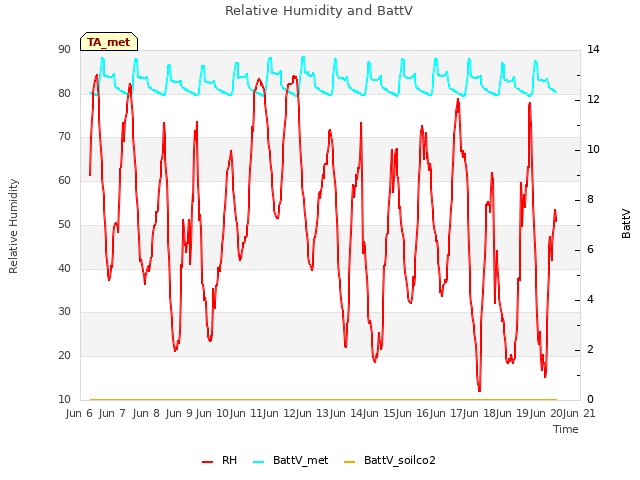Click the 0 tick on BattV axis
This screenshot has height=480, width=640.
(590, 400)
